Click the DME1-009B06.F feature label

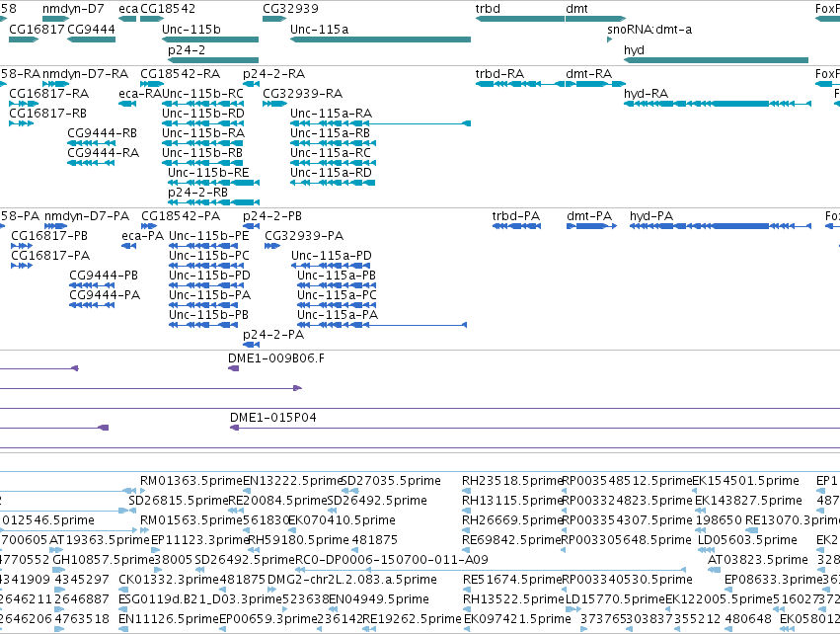click(x=276, y=358)
